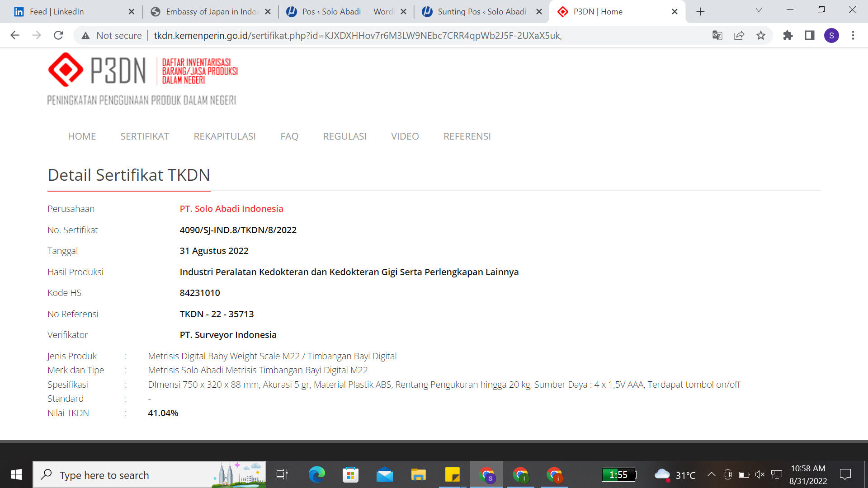
Task: Open the Chrome profile avatar S
Action: 831,35
